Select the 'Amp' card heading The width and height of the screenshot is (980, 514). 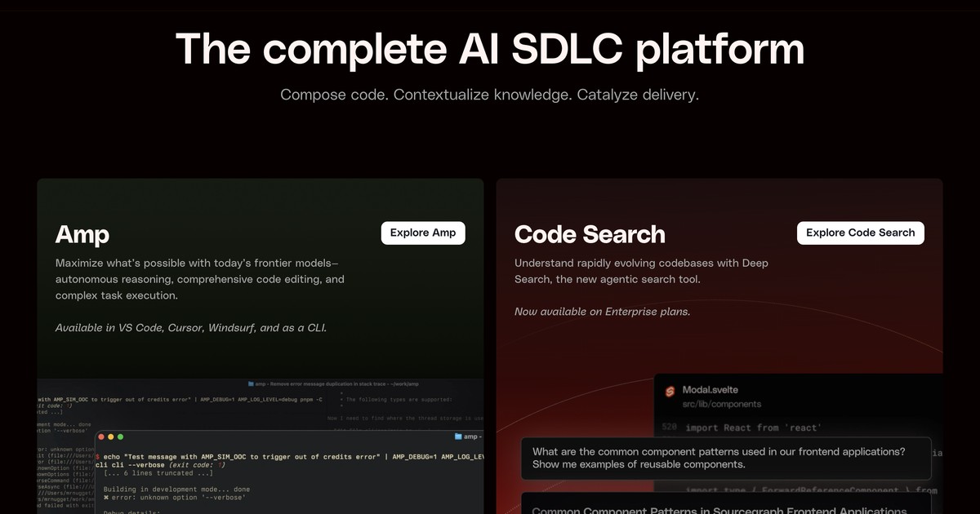coord(82,235)
